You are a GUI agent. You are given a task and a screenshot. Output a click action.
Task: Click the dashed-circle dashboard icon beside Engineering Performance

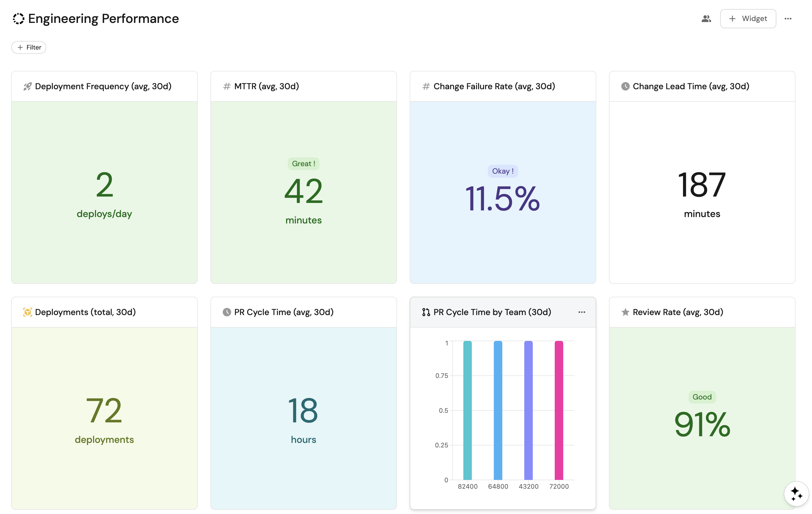(19, 19)
